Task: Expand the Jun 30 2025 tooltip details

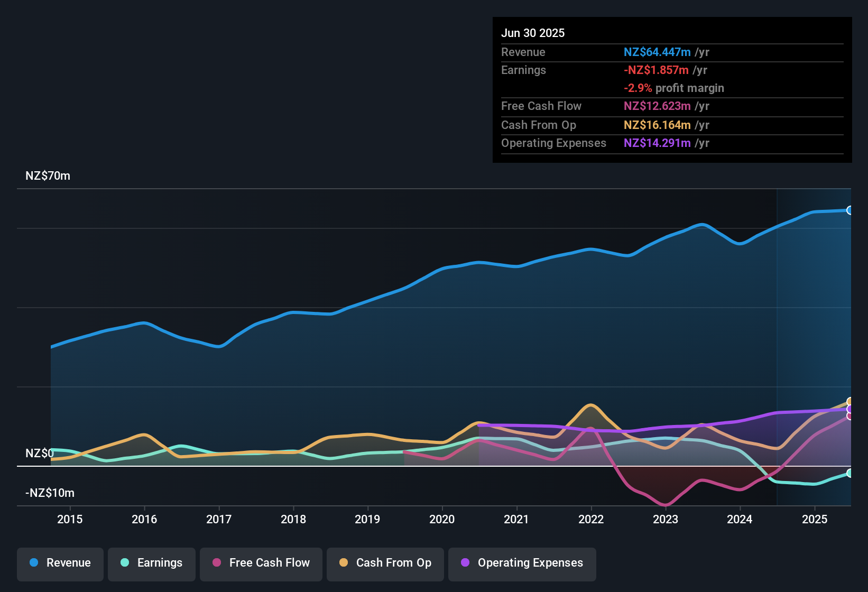Action: pyautogui.click(x=533, y=33)
